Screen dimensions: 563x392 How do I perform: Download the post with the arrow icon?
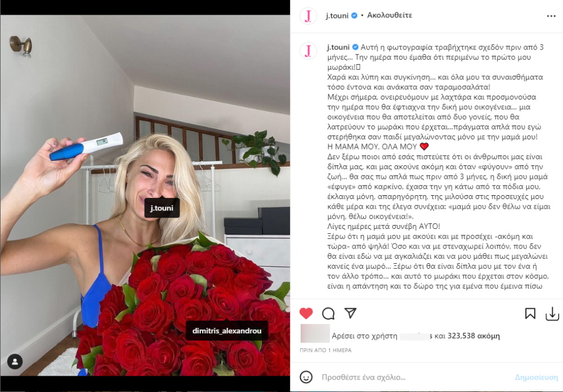(552, 314)
